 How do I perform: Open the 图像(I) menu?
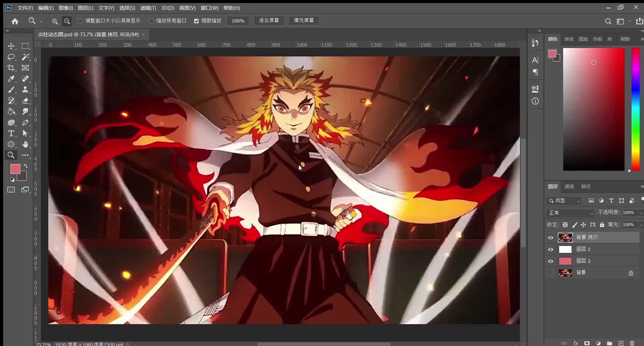coord(66,8)
